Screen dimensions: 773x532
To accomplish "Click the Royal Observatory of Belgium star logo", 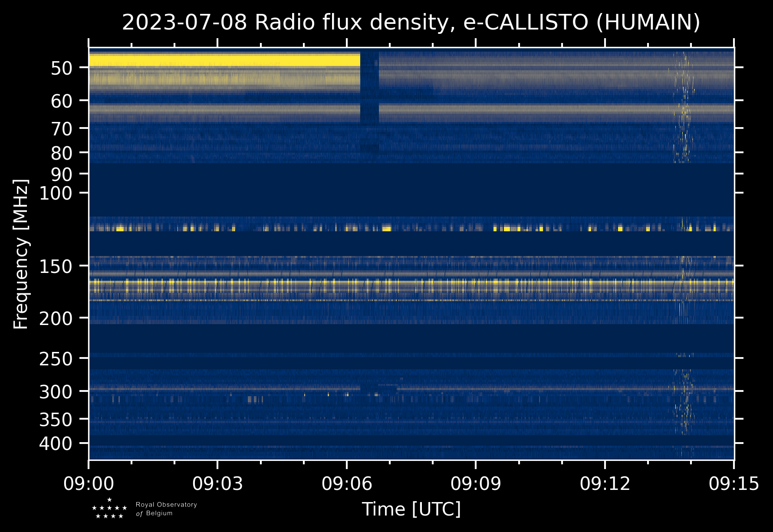I will (109, 509).
